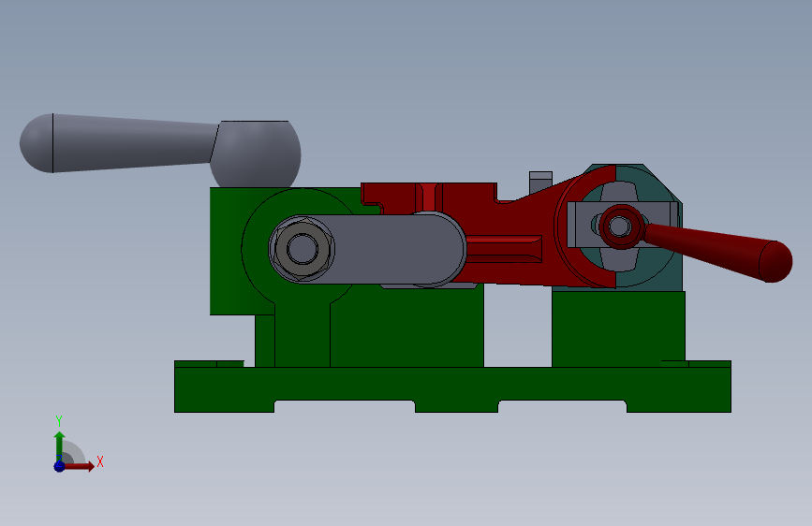812x526 pixels.
Task: Click the green Y axis arrow of triad
Action: coord(59,446)
